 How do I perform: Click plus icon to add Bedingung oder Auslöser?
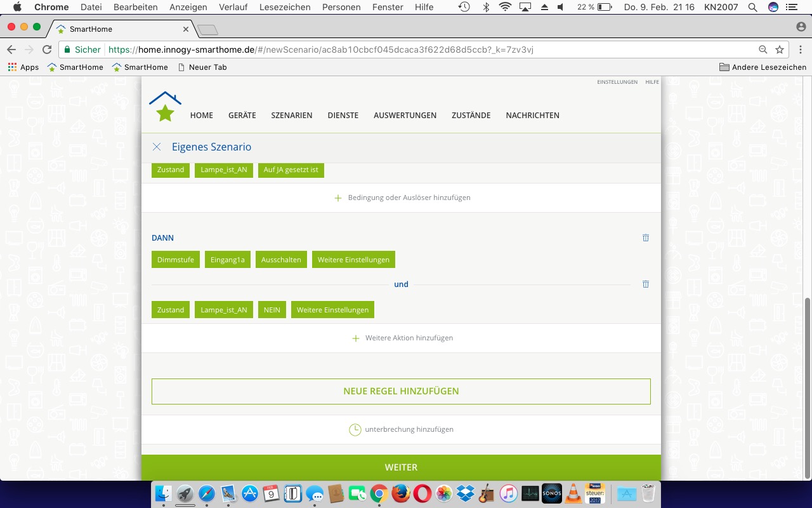point(338,198)
